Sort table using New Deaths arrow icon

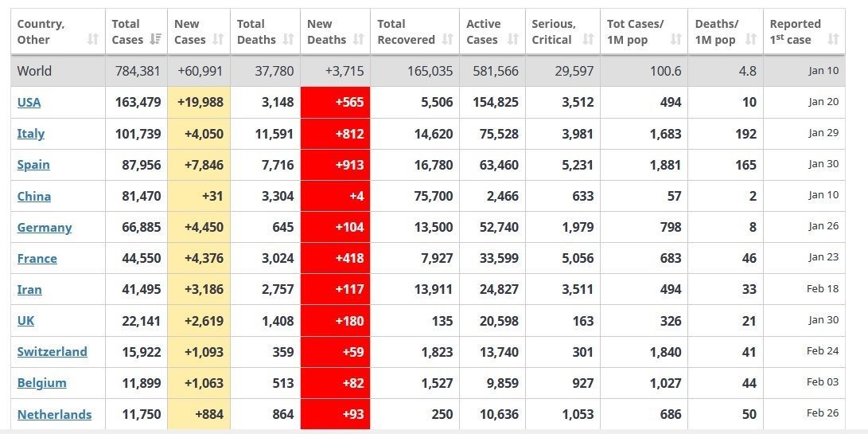(x=358, y=39)
